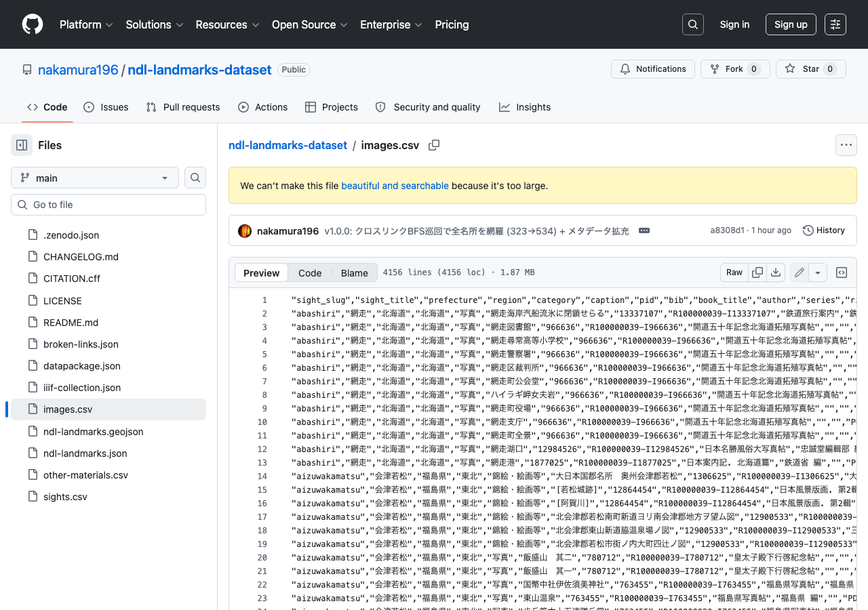Open more file actions ellipsis menu

pyautogui.click(x=846, y=145)
